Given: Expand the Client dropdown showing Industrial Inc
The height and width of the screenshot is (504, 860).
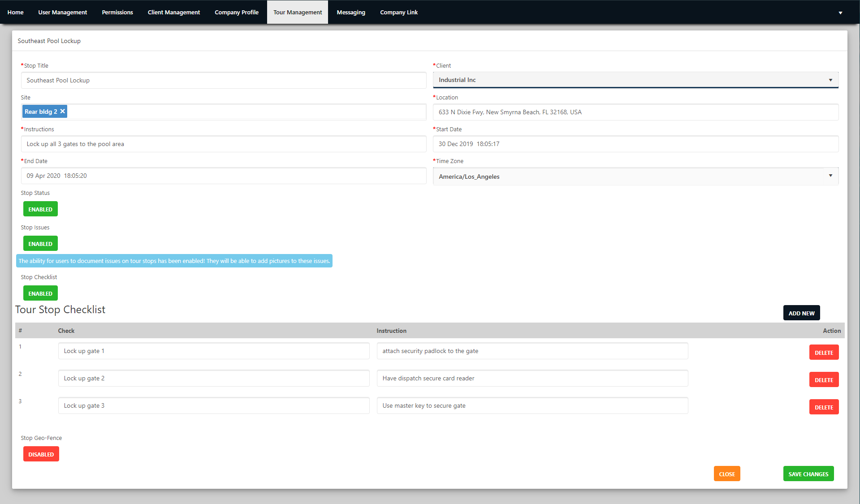Looking at the screenshot, I should [x=635, y=80].
